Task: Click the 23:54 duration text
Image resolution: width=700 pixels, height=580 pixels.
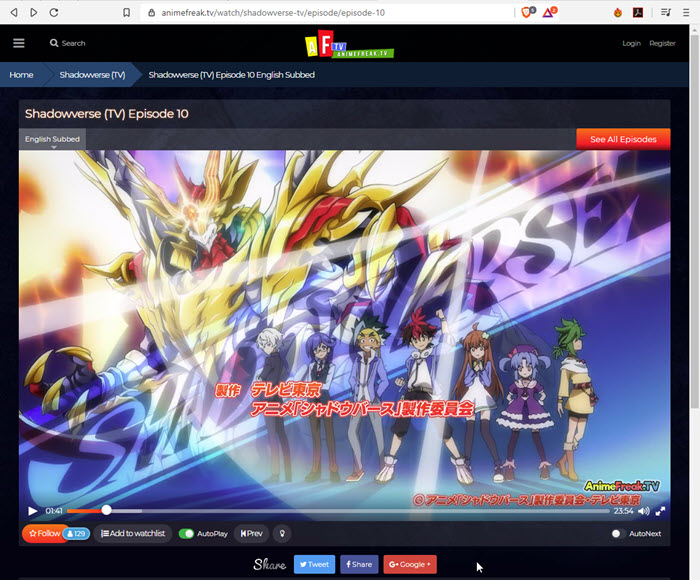Action: coord(623,511)
